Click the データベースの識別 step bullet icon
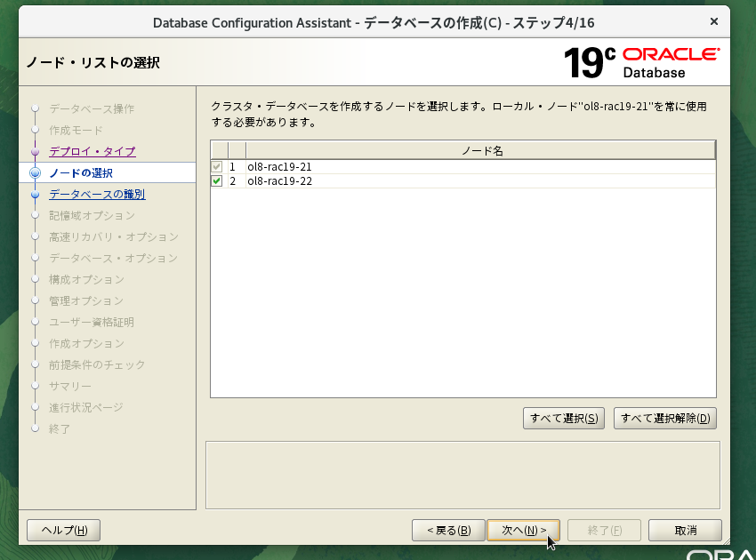This screenshot has width=756, height=560. click(35, 194)
